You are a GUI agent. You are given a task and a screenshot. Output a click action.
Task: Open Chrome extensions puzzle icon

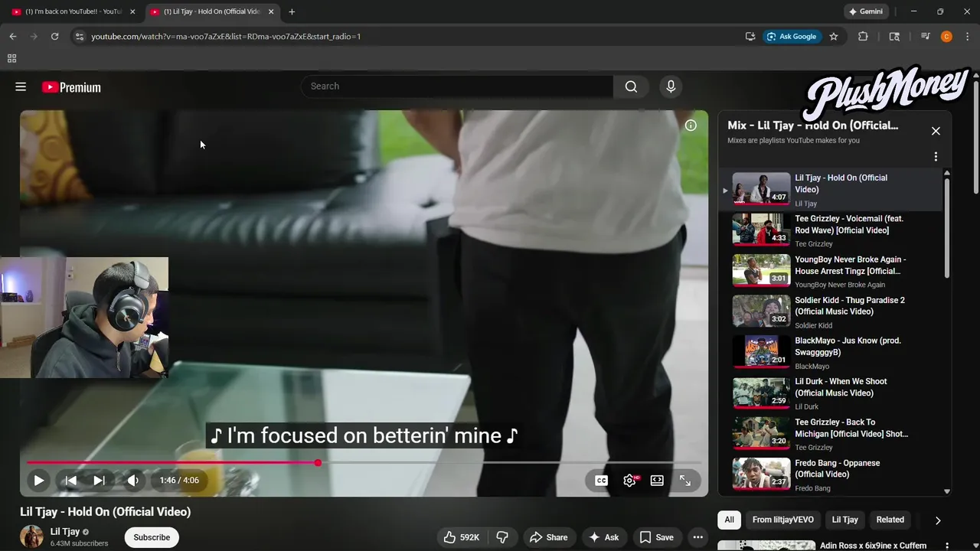click(863, 36)
